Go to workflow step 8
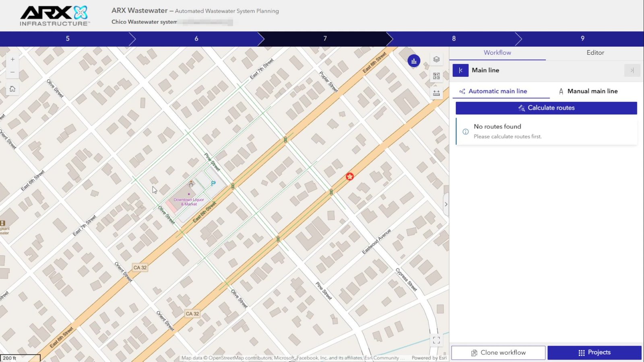The height and width of the screenshot is (362, 644). coord(454,39)
